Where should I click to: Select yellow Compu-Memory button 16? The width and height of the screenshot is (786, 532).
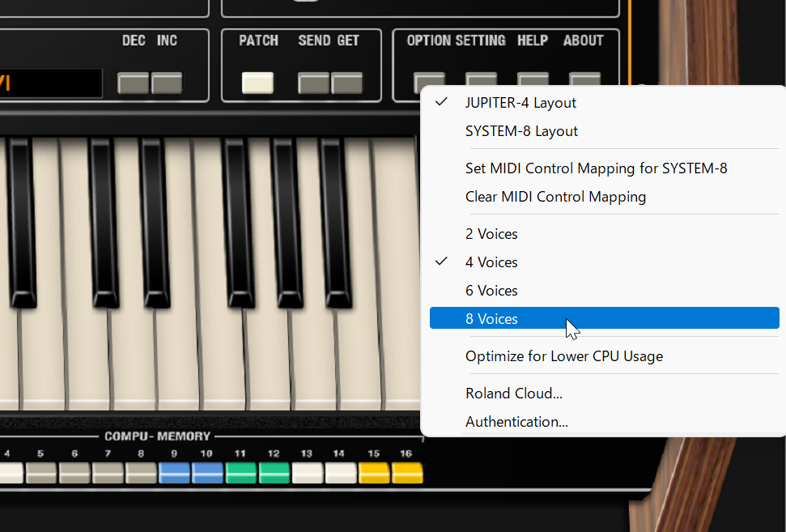pyautogui.click(x=407, y=473)
